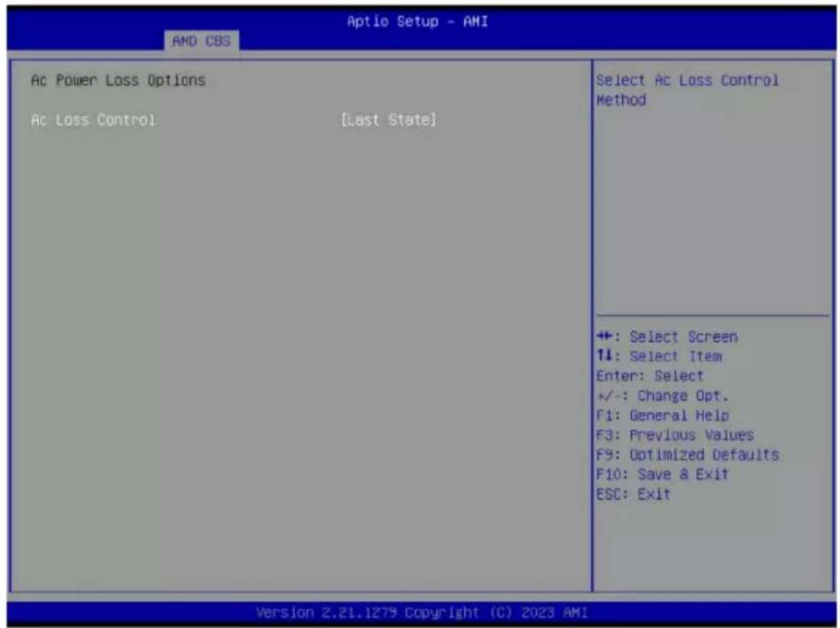Open the Last State value dropdown
The width and height of the screenshot is (840, 628).
coord(388,120)
